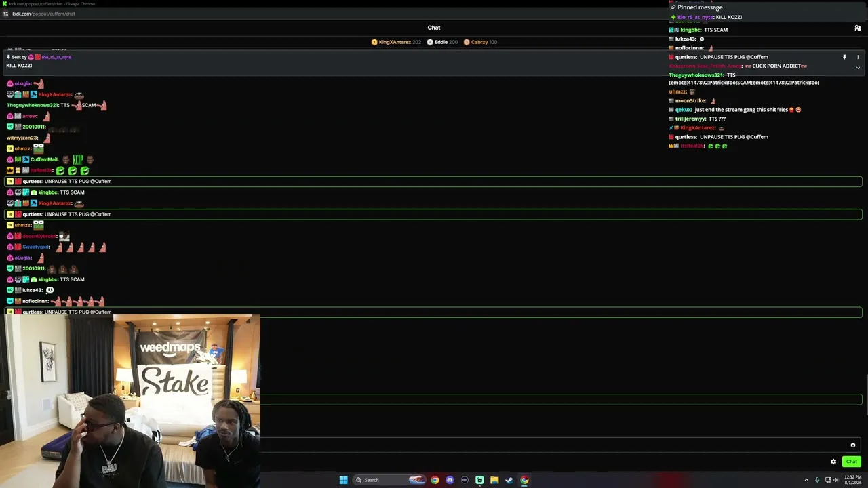Click the webcam video thumbnail
Image resolution: width=868 pixels, height=488 pixels.
click(130, 401)
